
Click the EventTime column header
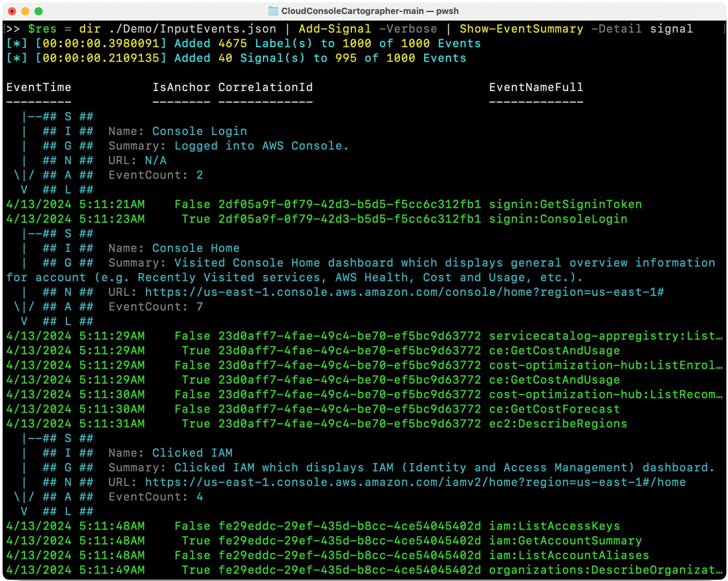point(39,87)
